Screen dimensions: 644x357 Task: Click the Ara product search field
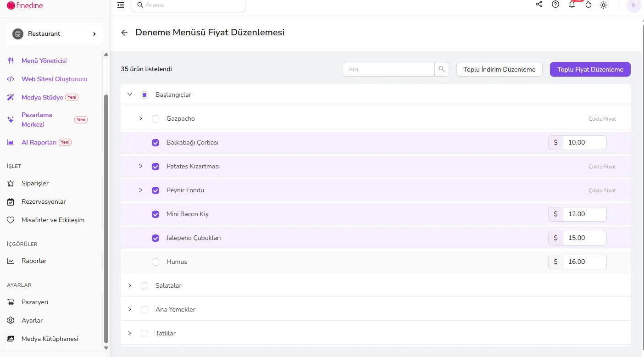tap(389, 69)
